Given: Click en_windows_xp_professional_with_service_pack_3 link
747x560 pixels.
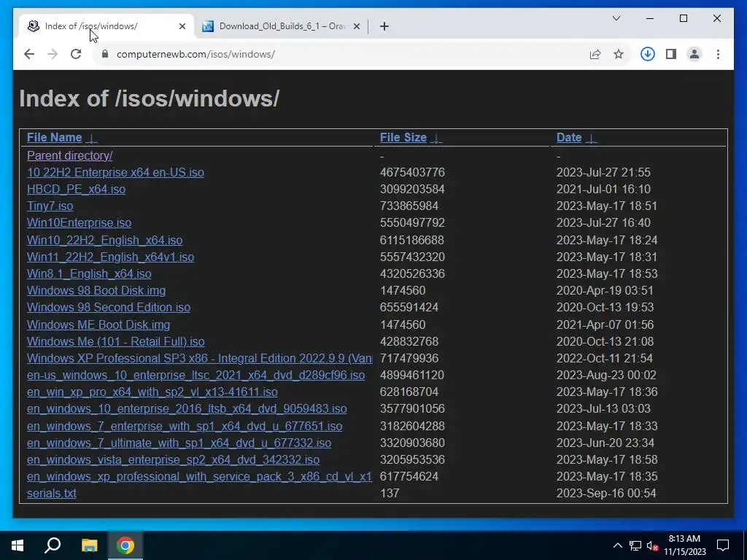Looking at the screenshot, I should point(200,477).
